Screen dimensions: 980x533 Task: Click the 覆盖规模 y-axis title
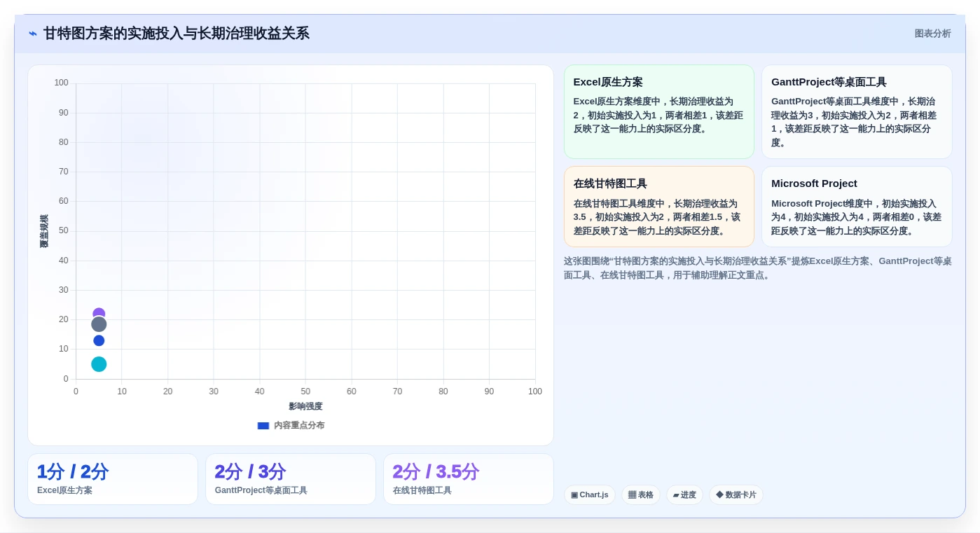(x=44, y=231)
